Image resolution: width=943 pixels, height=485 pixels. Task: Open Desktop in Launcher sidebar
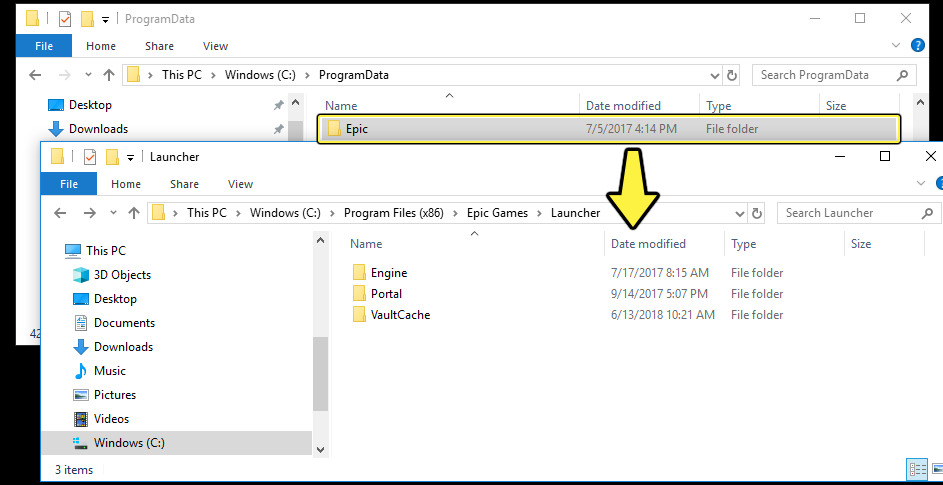tap(105, 299)
